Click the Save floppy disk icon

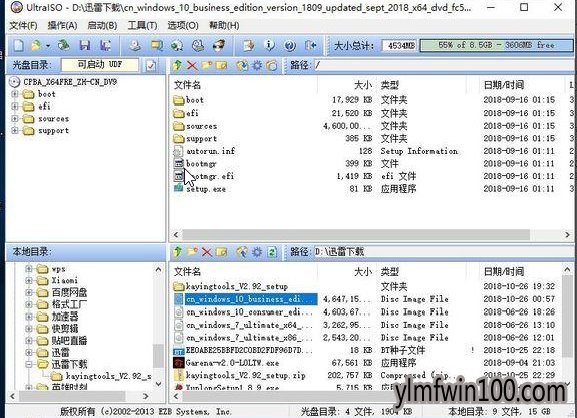pos(85,46)
